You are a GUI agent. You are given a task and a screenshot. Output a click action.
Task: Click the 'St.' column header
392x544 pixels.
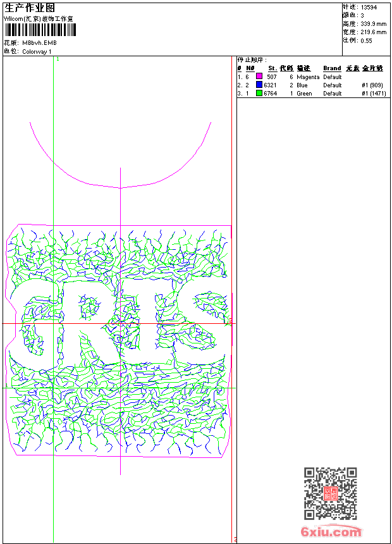273,68
